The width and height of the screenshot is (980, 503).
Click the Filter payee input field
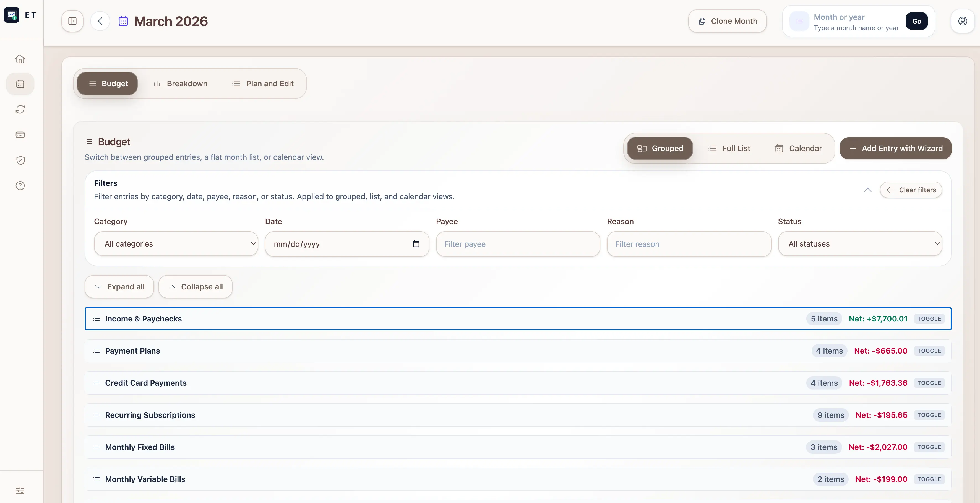click(x=518, y=244)
